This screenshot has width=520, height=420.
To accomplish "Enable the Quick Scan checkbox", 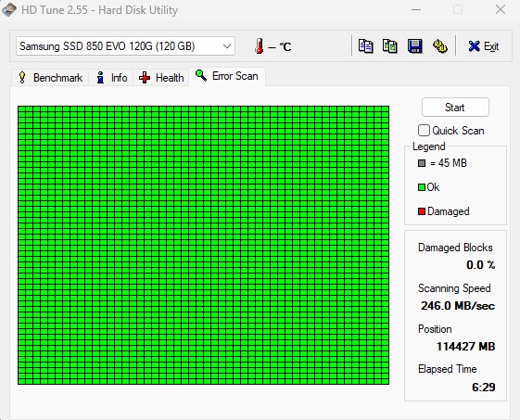I will click(424, 131).
